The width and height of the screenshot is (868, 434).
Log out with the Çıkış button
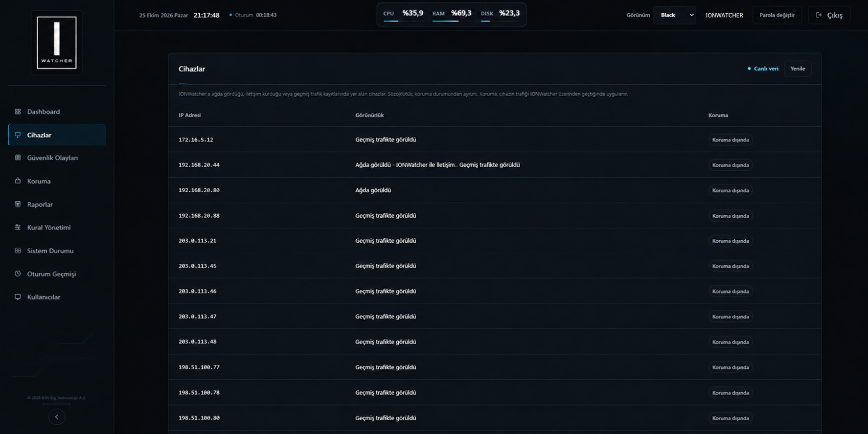pyautogui.click(x=829, y=15)
